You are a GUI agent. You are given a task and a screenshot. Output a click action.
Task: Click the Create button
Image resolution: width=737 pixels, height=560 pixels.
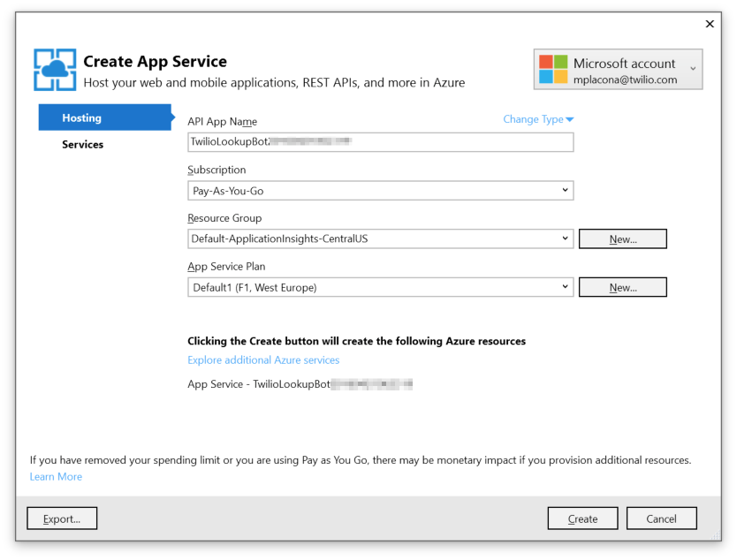click(583, 518)
